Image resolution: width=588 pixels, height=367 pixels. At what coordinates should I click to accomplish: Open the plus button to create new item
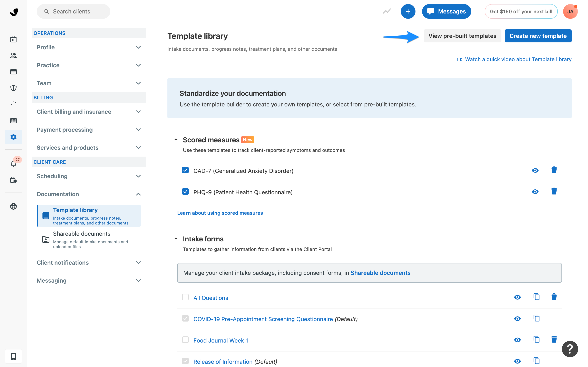pyautogui.click(x=408, y=11)
